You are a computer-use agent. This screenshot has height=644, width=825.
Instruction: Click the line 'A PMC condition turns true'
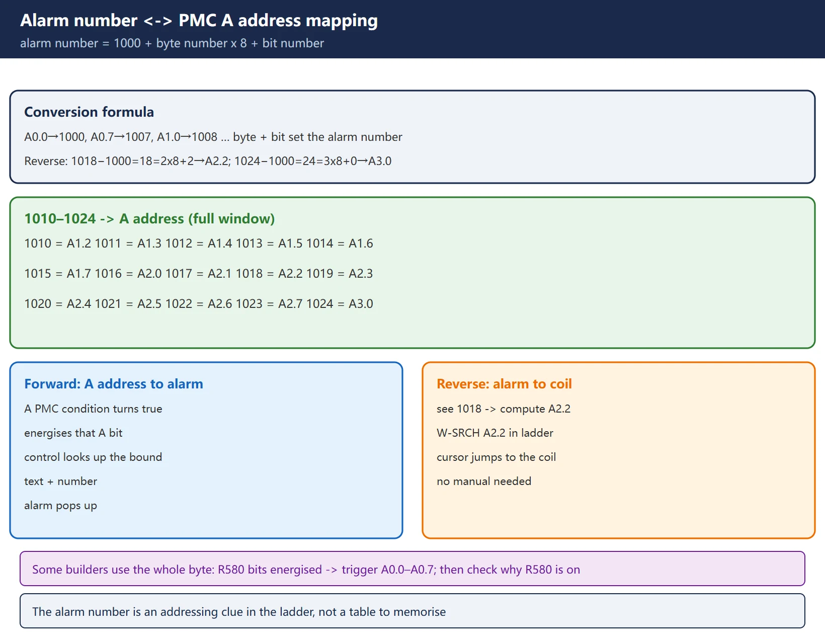[x=93, y=409]
